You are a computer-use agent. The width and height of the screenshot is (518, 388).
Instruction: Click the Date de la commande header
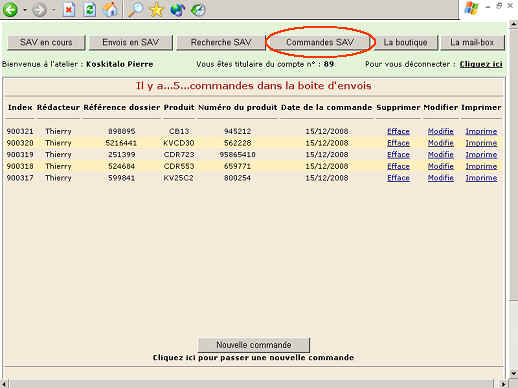326,107
